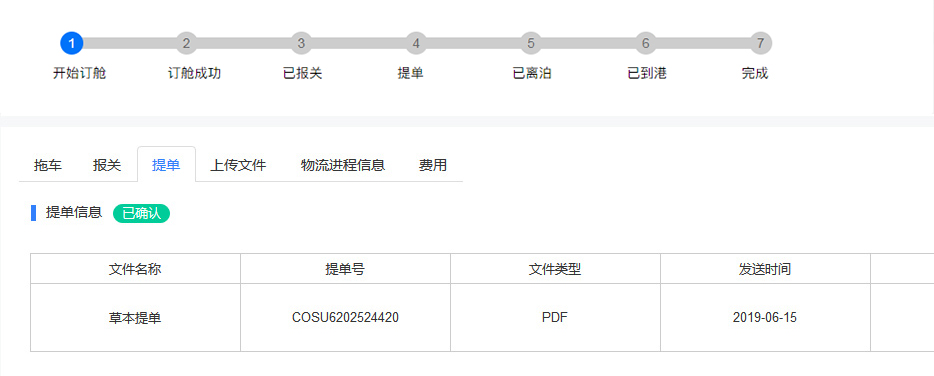Click the 文件名称 column header
The width and height of the screenshot is (934, 376).
tap(135, 269)
